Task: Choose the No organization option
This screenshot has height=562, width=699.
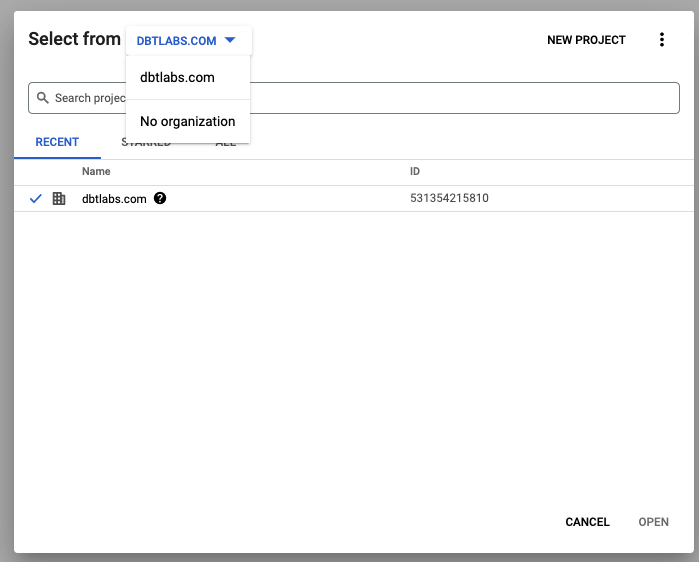Action: (x=188, y=121)
